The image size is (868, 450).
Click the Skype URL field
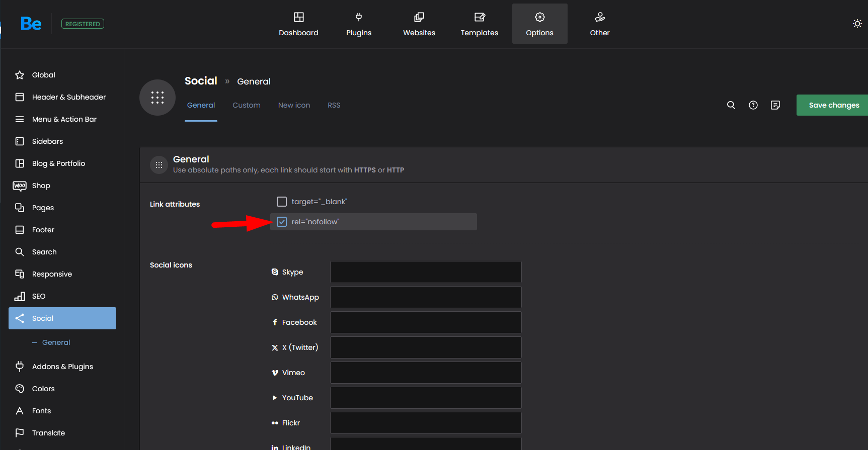[426, 272]
